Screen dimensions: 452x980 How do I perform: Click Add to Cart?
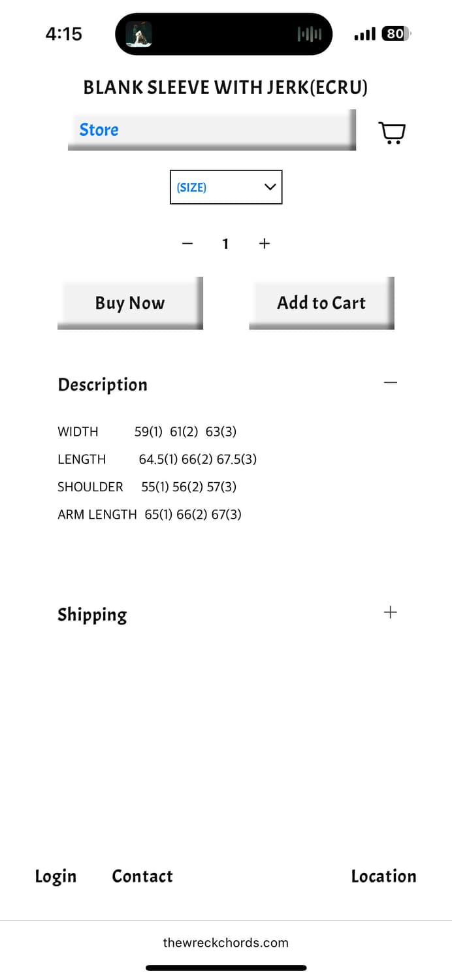(321, 302)
